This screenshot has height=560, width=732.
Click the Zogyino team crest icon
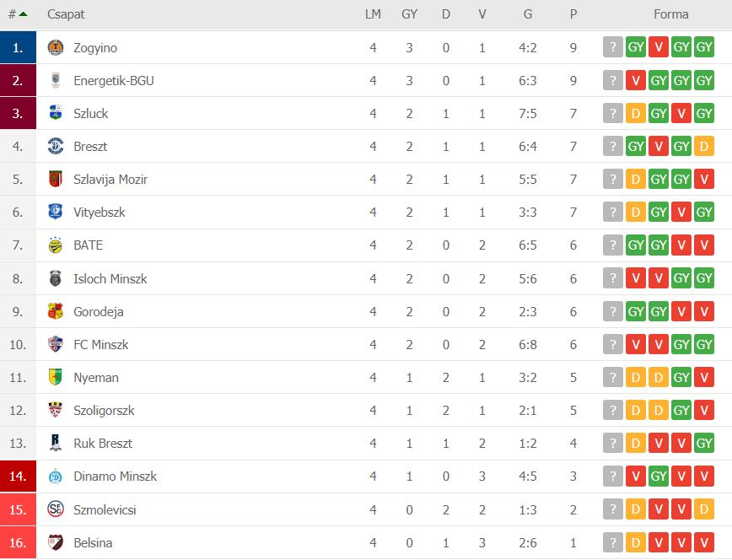coord(56,47)
